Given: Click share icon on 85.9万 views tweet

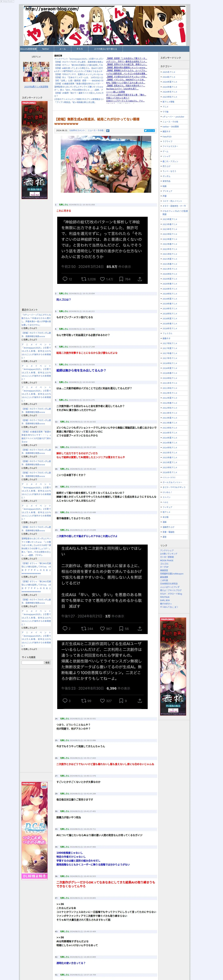Looking at the screenshot, I should coord(140,279).
